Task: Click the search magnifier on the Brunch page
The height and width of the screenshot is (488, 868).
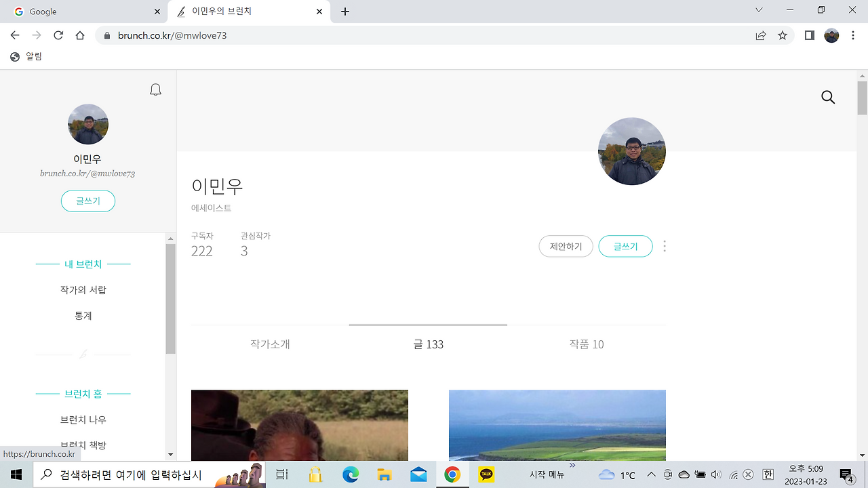Action: click(x=828, y=97)
